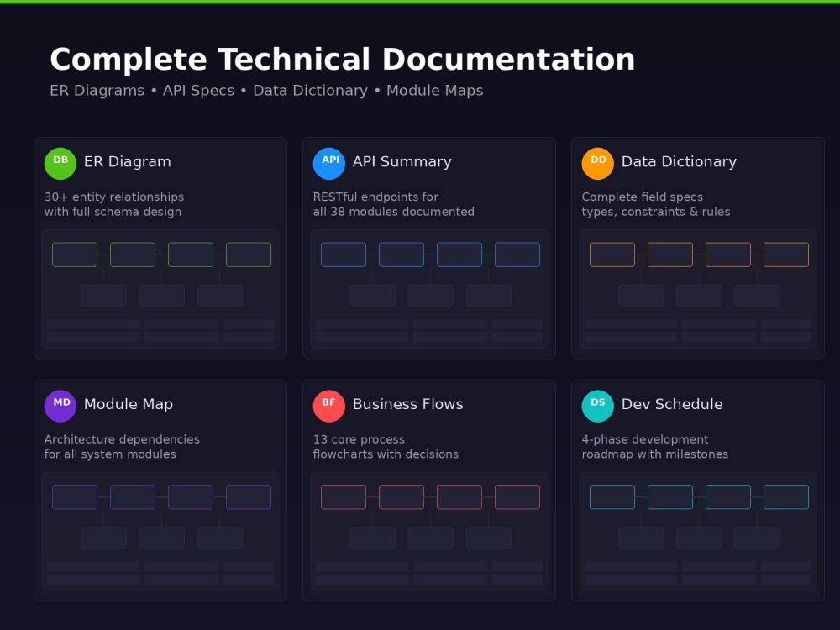Image resolution: width=840 pixels, height=630 pixels.
Task: Open the Module Map card title
Action: pos(129,405)
